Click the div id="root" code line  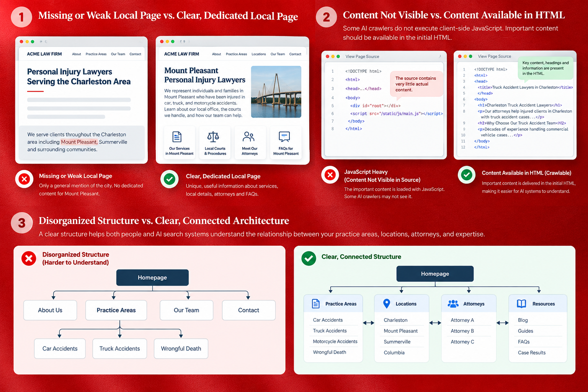pyautogui.click(x=375, y=106)
